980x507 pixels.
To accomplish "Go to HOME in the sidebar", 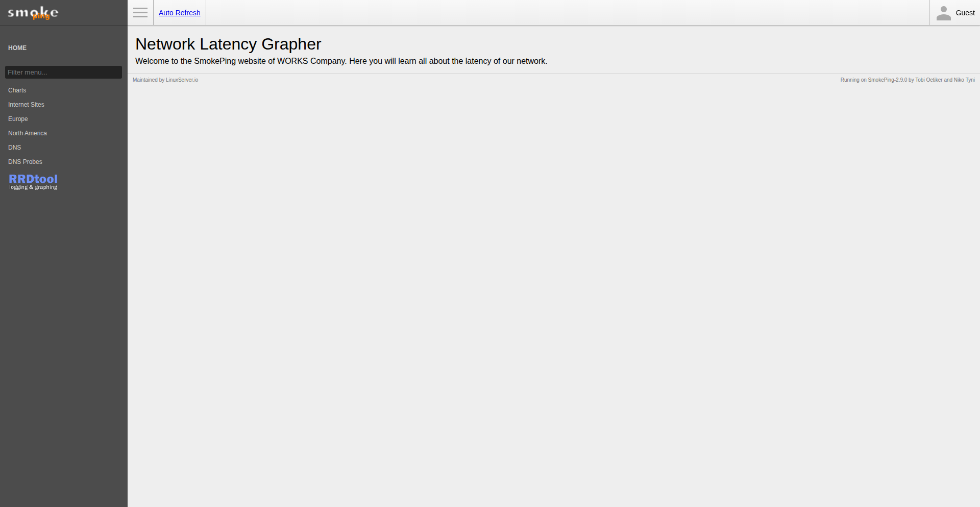I will point(17,48).
